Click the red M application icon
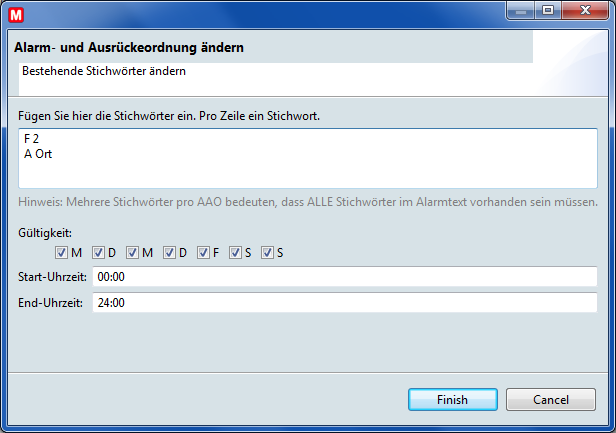Viewport: 616px width, 433px height. pos(16,13)
